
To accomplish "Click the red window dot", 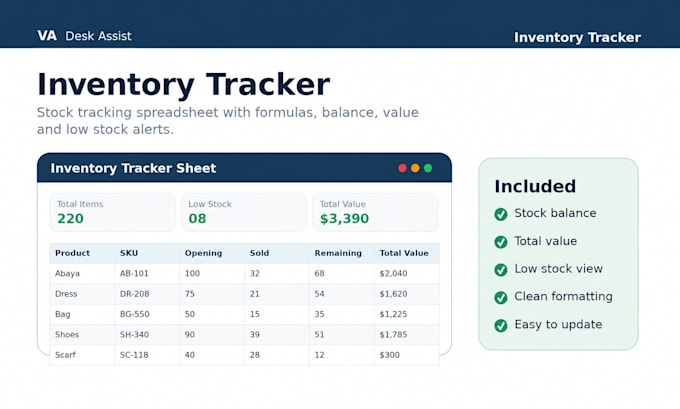I will pyautogui.click(x=402, y=168).
